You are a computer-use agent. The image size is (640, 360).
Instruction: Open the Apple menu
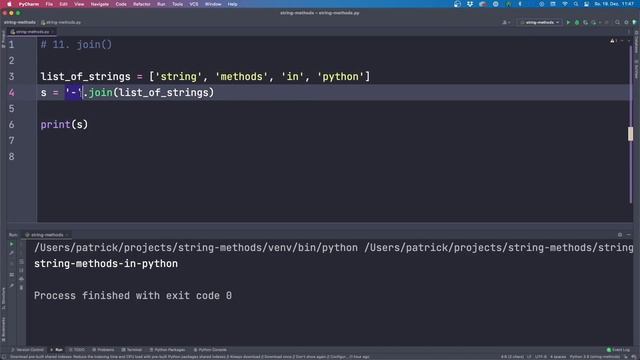9,4
